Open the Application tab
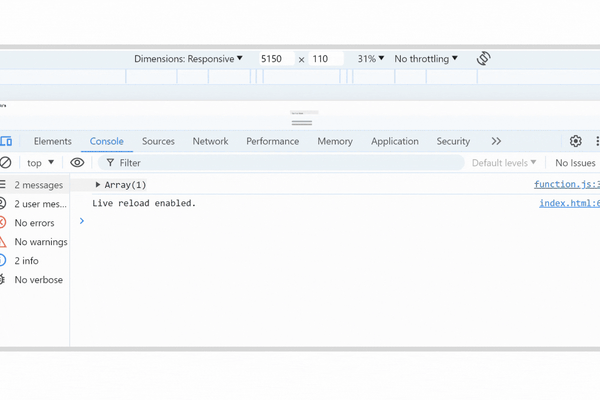This screenshot has height=400, width=600. point(395,141)
